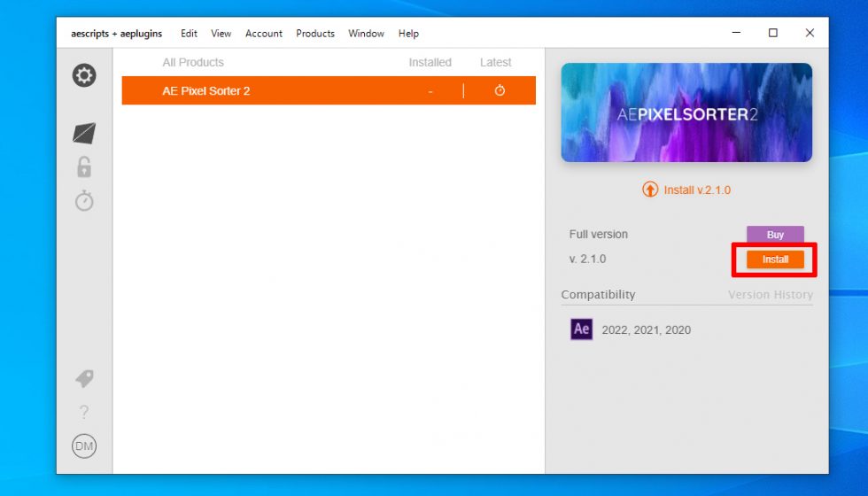Open the View menu
The width and height of the screenshot is (868, 496).
coord(221,34)
